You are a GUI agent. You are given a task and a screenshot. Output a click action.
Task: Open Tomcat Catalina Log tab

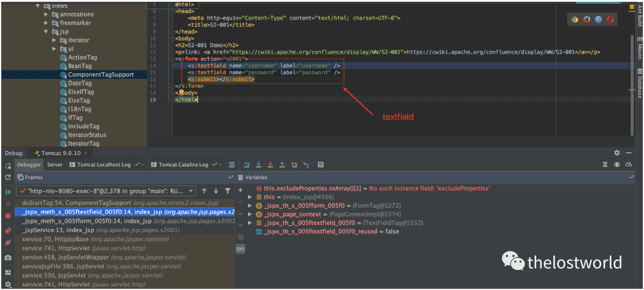pyautogui.click(x=186, y=165)
